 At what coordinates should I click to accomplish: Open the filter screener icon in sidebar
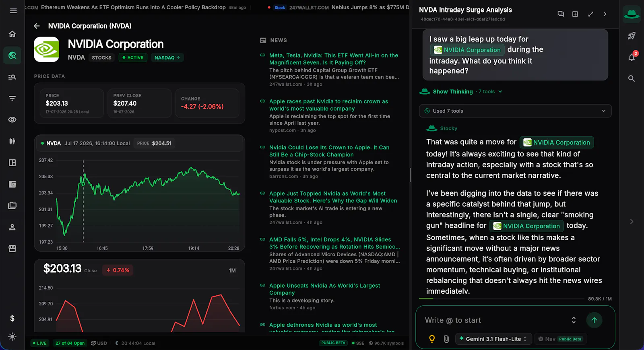[x=12, y=98]
